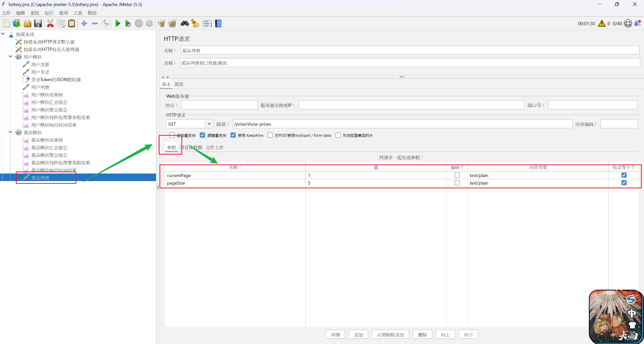Collapse the 用户模块 tree node

pyautogui.click(x=10, y=57)
